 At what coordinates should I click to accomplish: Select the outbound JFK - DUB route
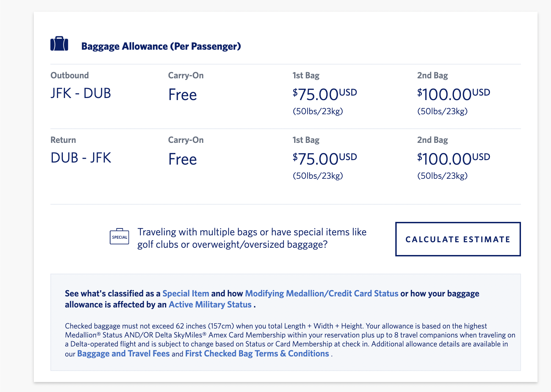(x=81, y=94)
